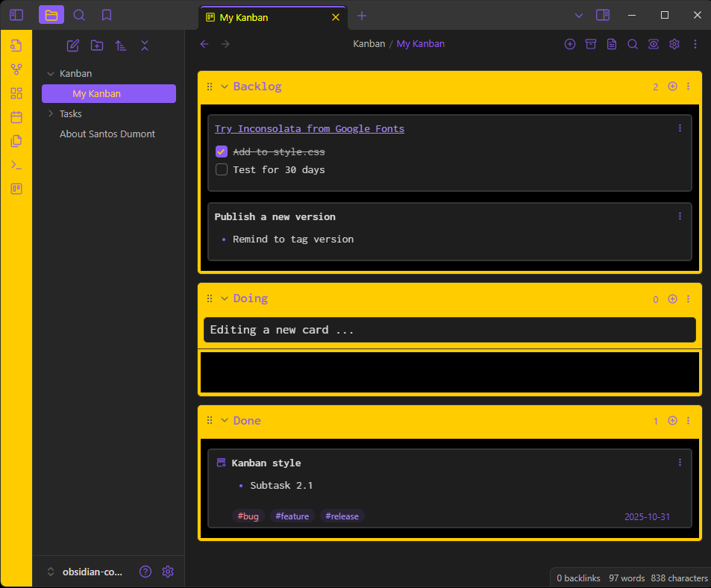Toggle the left sidebar panel icon
This screenshot has height=588, width=711.
click(16, 15)
